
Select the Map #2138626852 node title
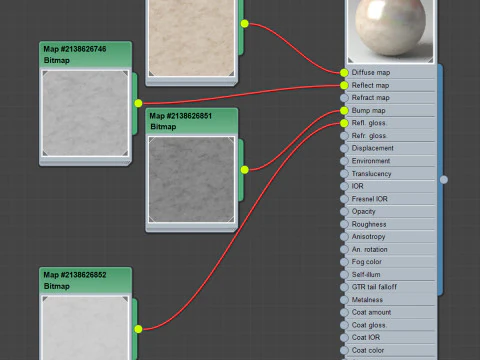[x=75, y=275]
